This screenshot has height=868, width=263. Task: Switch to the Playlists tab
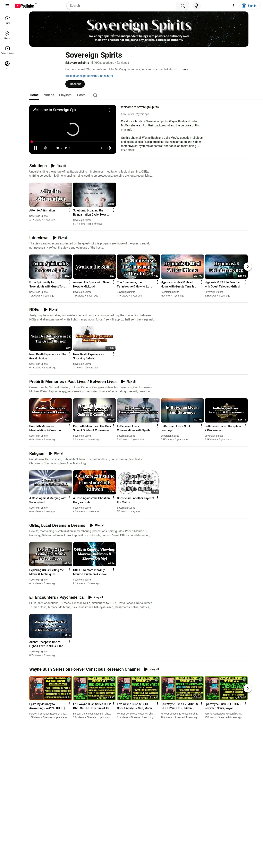click(x=65, y=95)
